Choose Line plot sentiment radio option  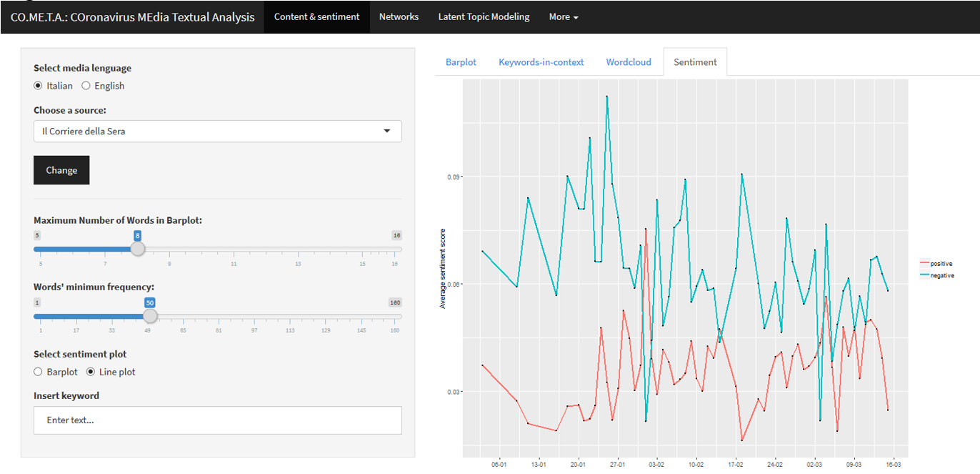pos(91,372)
